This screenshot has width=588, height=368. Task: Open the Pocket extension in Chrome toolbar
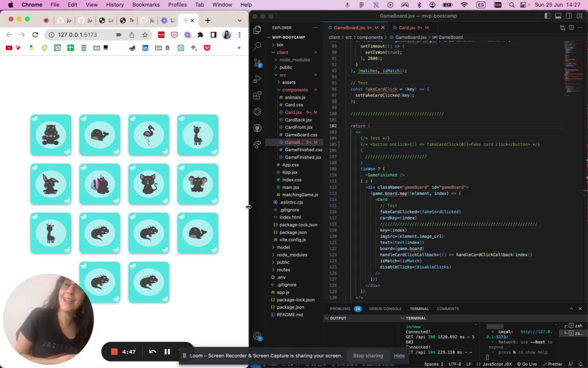pos(175,35)
